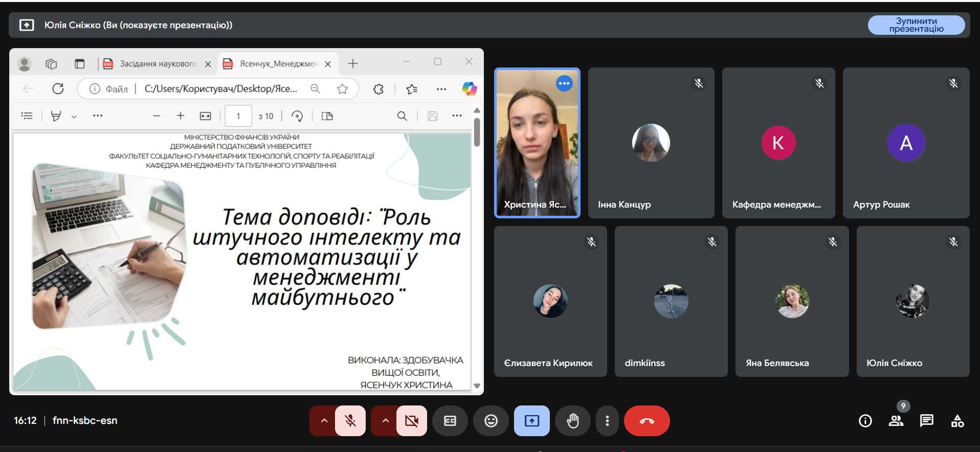Expand video settings arrow beside camera
Image resolution: width=980 pixels, height=452 pixels.
tap(385, 421)
